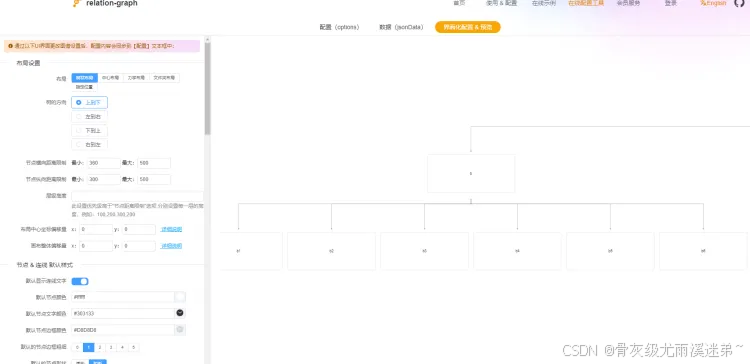Choose the 上到下 tree direction

(89, 102)
